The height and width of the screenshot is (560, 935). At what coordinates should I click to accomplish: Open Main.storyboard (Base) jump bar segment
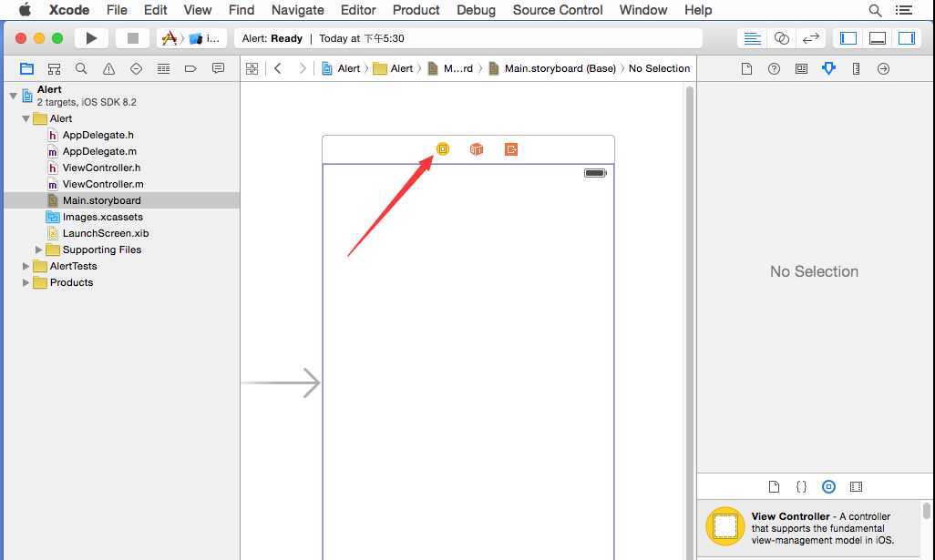pos(552,68)
